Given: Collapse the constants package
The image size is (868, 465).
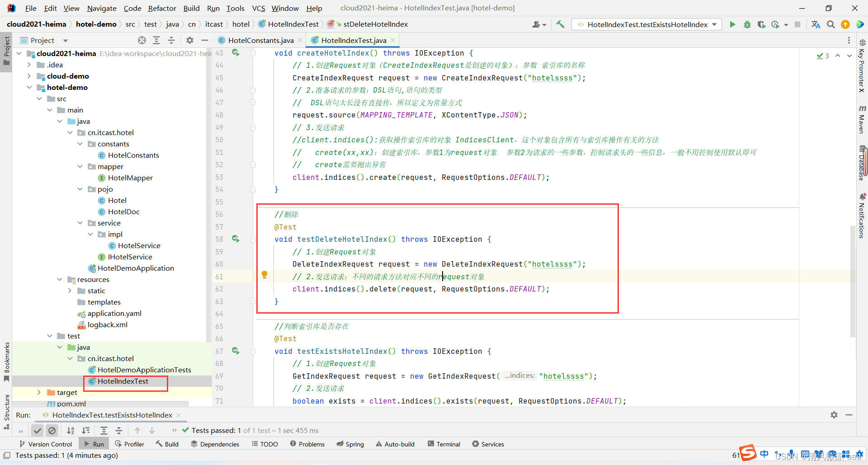Looking at the screenshot, I should [x=80, y=144].
